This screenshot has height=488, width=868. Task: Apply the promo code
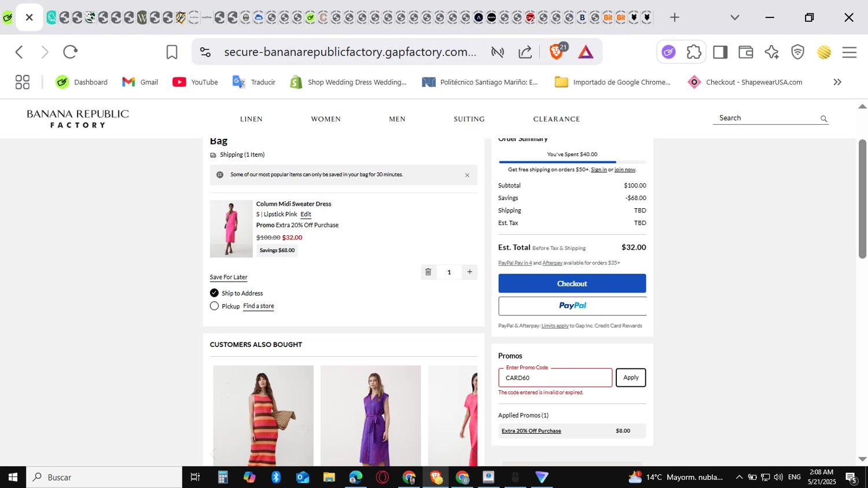point(631,378)
